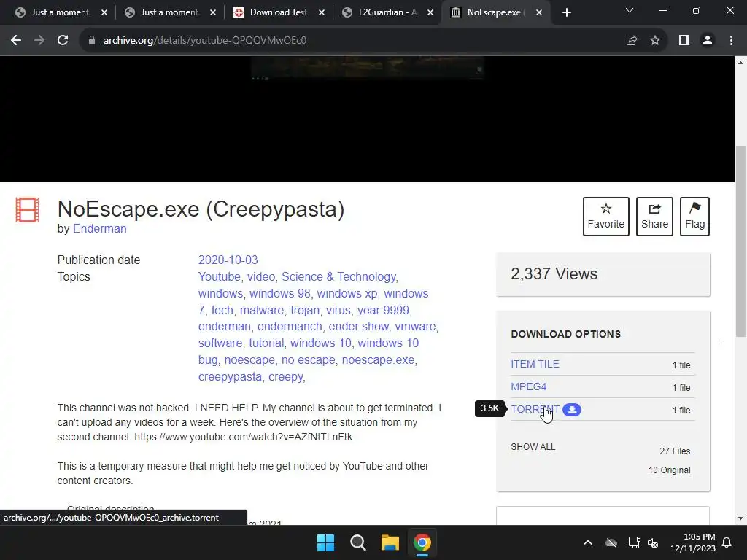The image size is (747, 560).
Task: Open the creepypasta topic link
Action: [230, 376]
